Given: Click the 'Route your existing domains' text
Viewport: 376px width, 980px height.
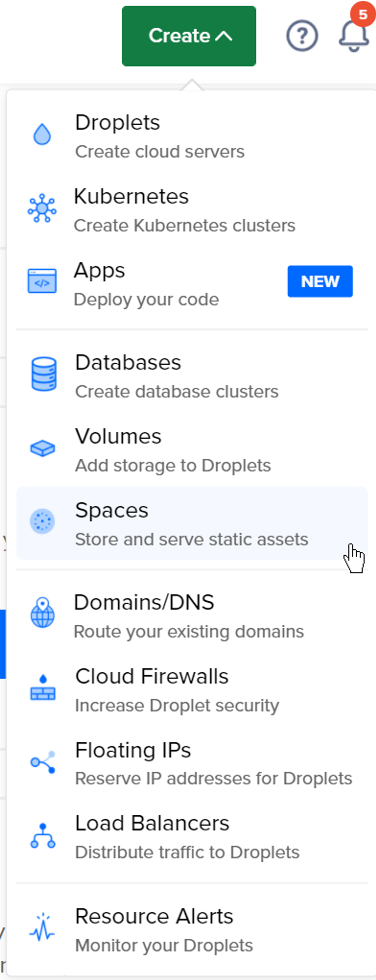Looking at the screenshot, I should [x=189, y=631].
